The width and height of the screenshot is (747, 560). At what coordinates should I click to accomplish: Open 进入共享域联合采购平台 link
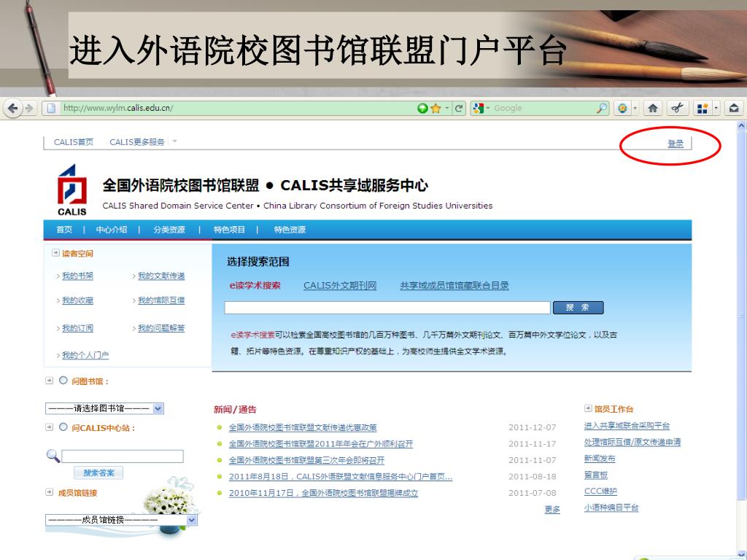tap(627, 426)
